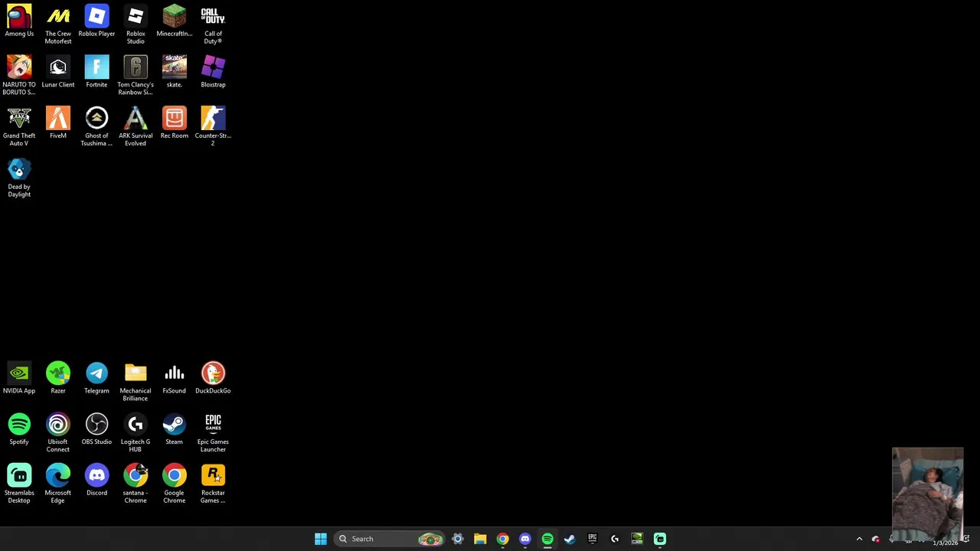
Task: Open the Windows Start menu
Action: pyautogui.click(x=321, y=539)
